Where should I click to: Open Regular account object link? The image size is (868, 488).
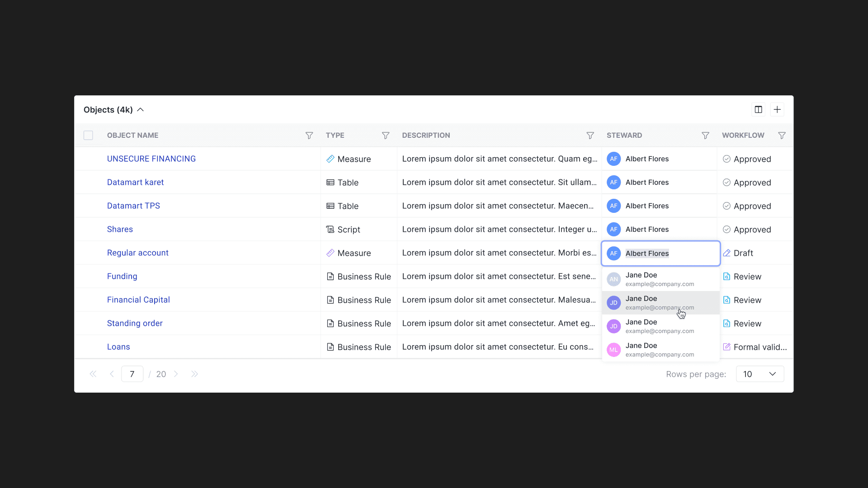click(137, 253)
